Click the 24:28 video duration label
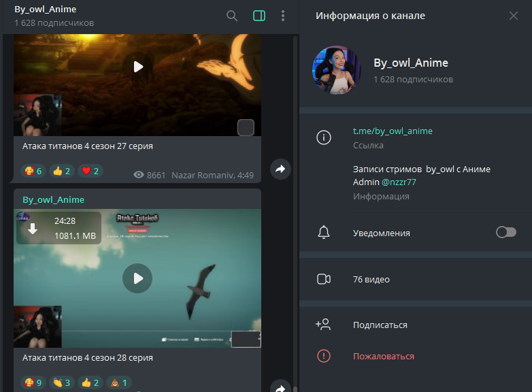The width and height of the screenshot is (532, 392). point(65,221)
